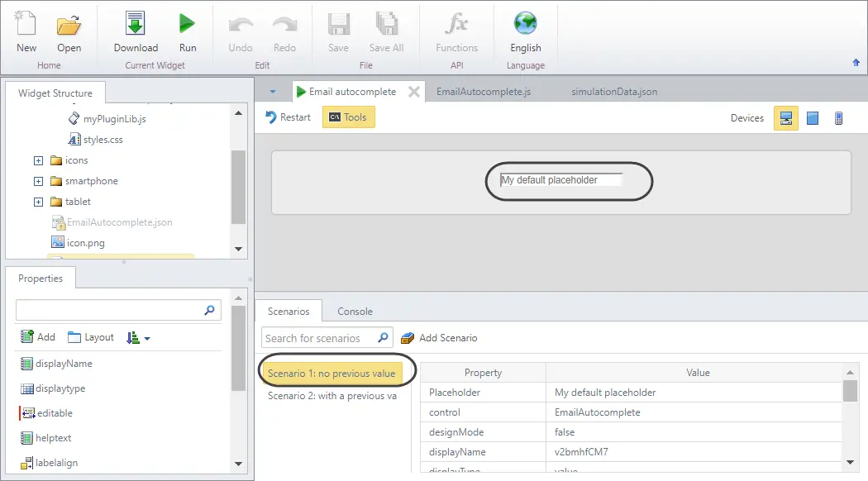The image size is (868, 481).
Task: Click the properties panel scroll down arrow
Action: tap(239, 464)
